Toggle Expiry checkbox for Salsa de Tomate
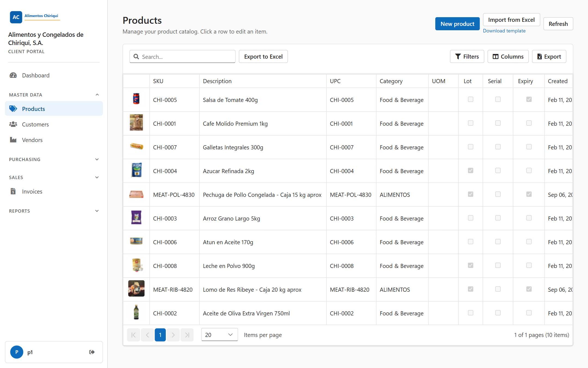The height and width of the screenshot is (368, 588). click(x=529, y=99)
